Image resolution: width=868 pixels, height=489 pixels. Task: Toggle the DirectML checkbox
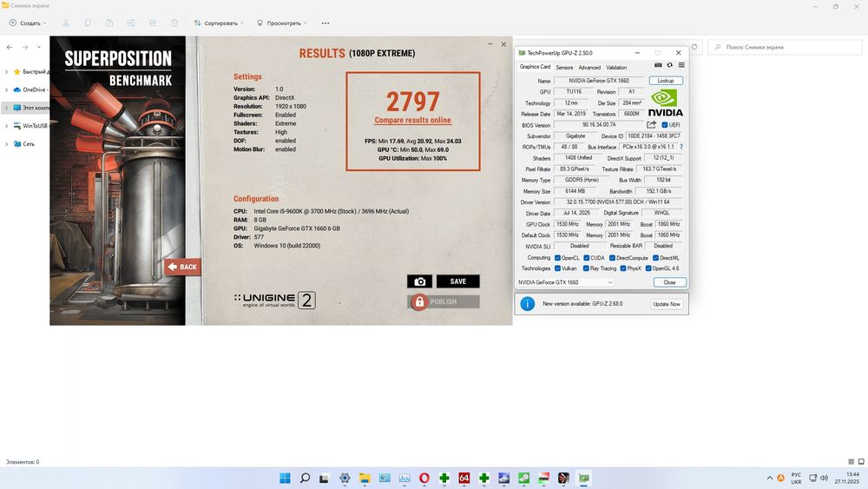pos(655,257)
